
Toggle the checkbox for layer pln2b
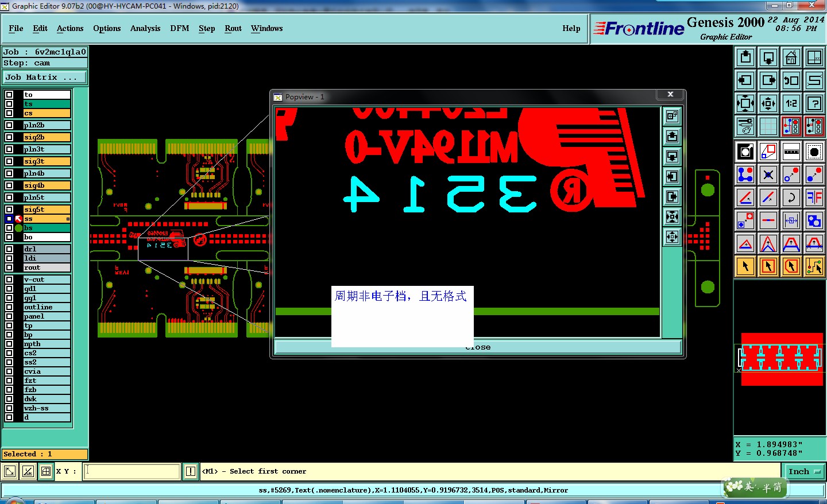click(x=9, y=125)
